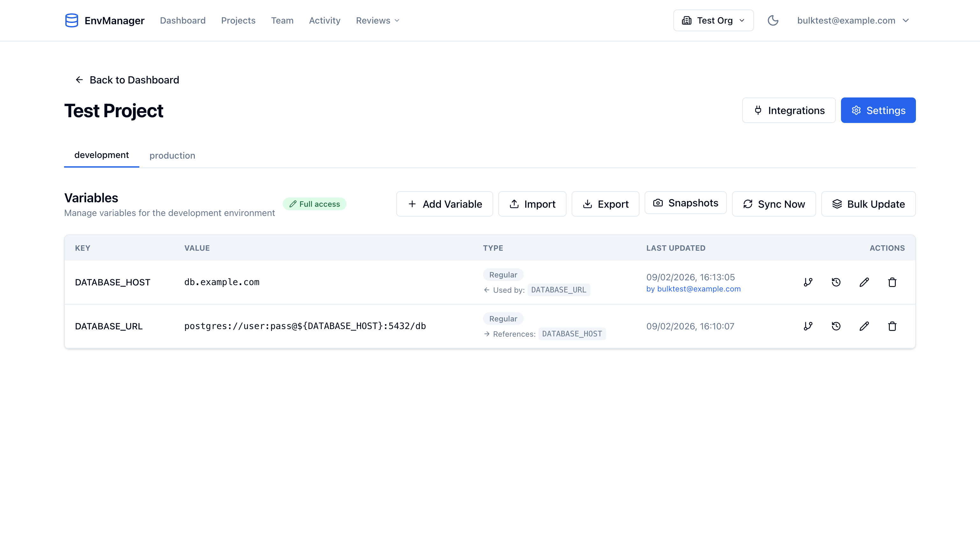Viewport: 980px width, 560px height.
Task: Go back to Dashboard link
Action: click(x=127, y=80)
